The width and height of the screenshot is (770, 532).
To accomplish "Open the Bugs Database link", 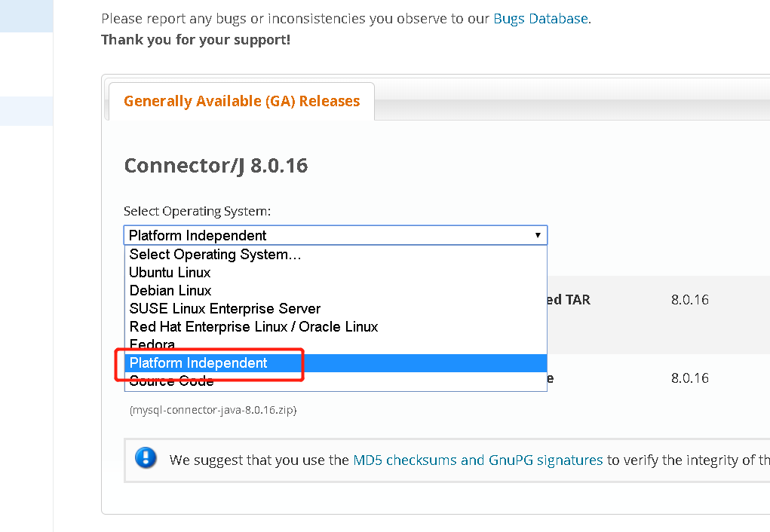I will click(541, 19).
